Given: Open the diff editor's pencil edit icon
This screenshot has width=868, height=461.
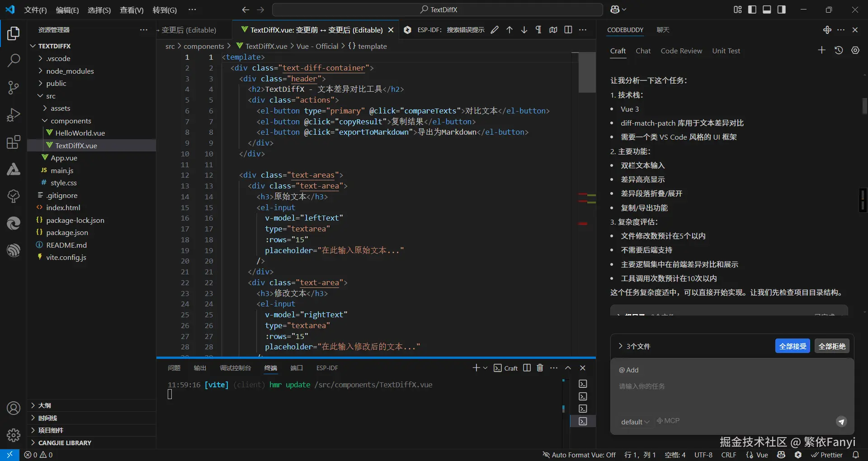Looking at the screenshot, I should [x=494, y=30].
